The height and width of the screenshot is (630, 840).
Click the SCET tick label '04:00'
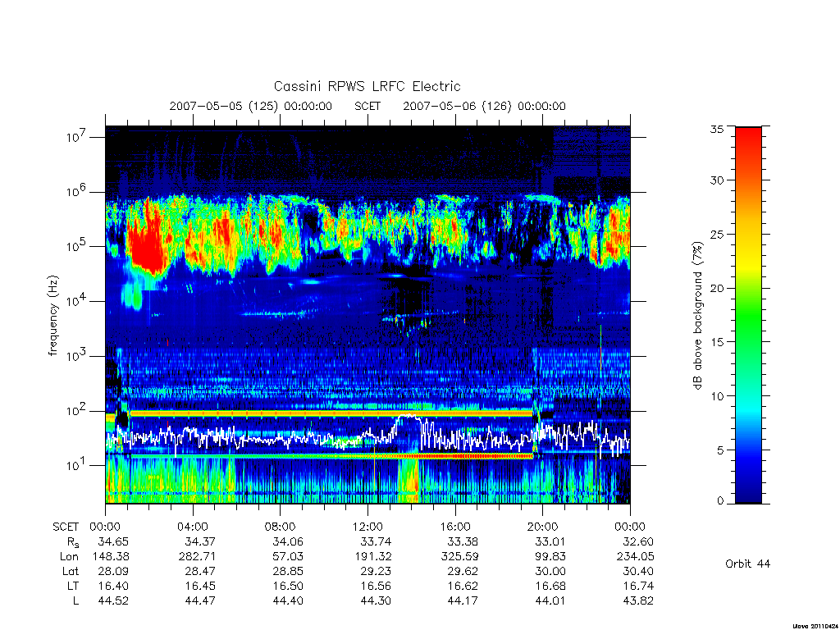(192, 527)
